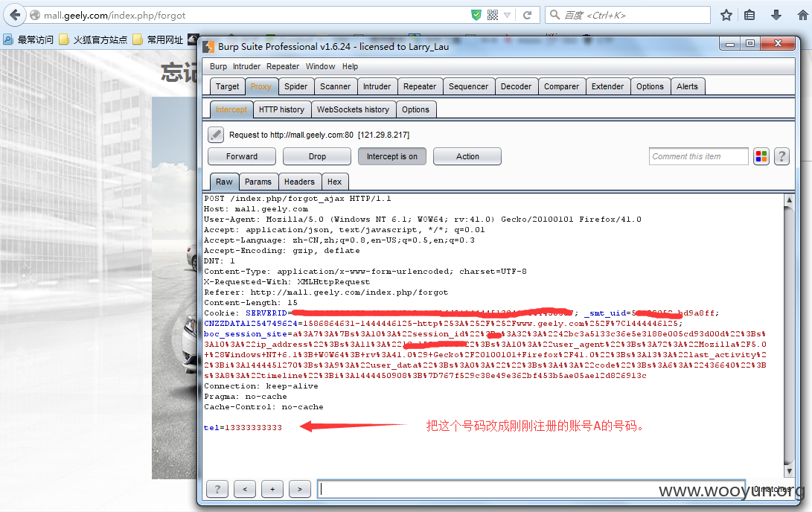Go to previous search match with < button
This screenshot has width=812, height=512.
245,489
